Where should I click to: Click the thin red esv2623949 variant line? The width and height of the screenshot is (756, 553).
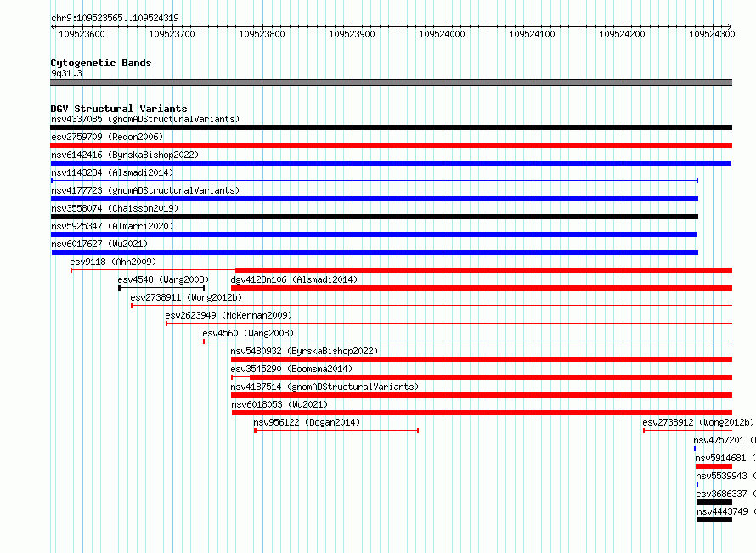(x=449, y=324)
